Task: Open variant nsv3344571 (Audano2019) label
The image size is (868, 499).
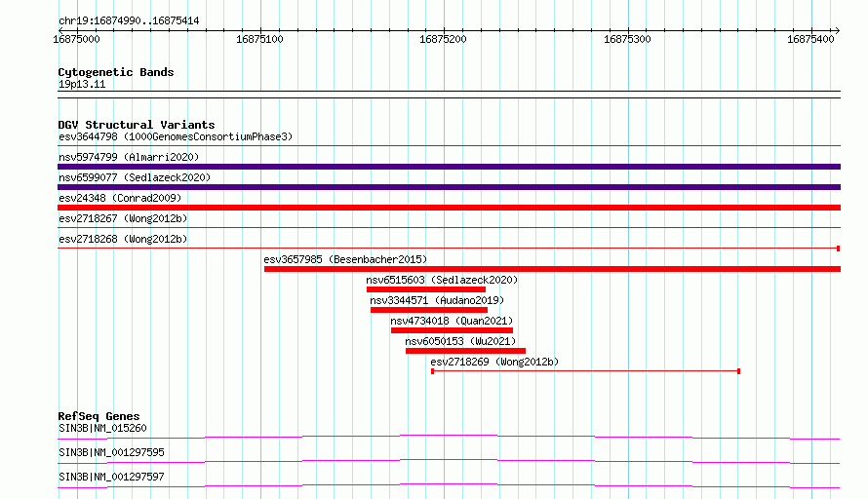Action: [x=437, y=300]
